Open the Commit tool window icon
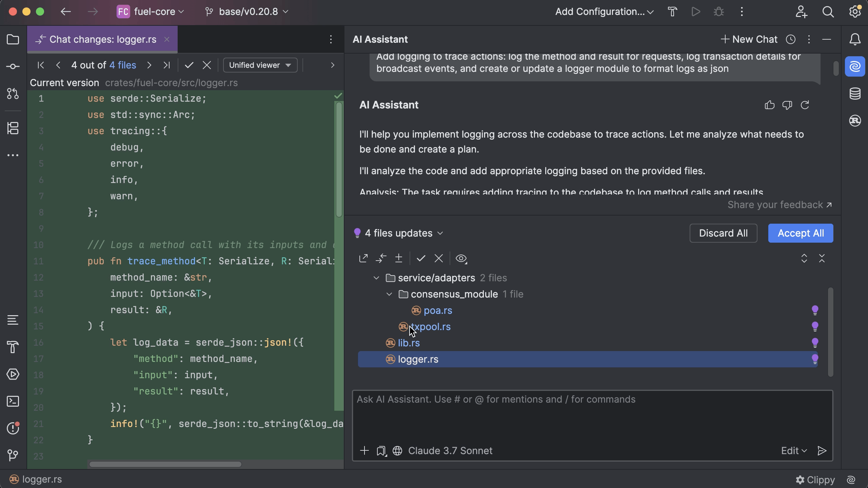 (x=13, y=66)
